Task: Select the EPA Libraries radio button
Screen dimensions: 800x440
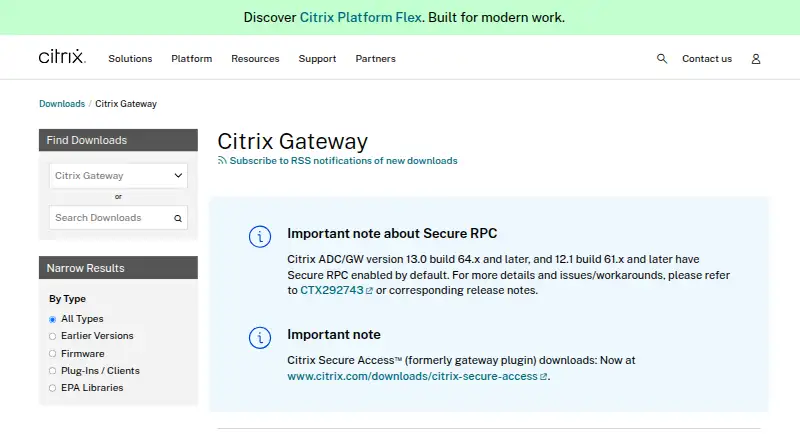Action: 52,388
